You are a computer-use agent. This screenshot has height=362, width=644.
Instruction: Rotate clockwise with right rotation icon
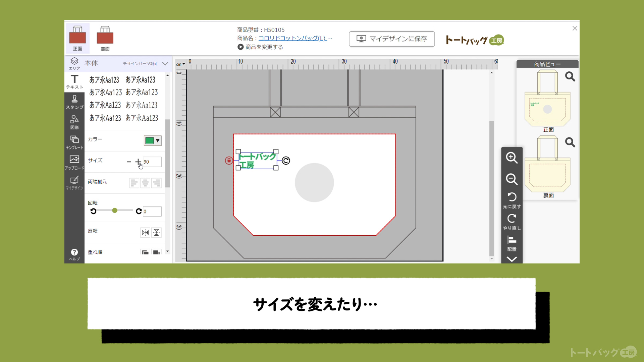click(139, 211)
